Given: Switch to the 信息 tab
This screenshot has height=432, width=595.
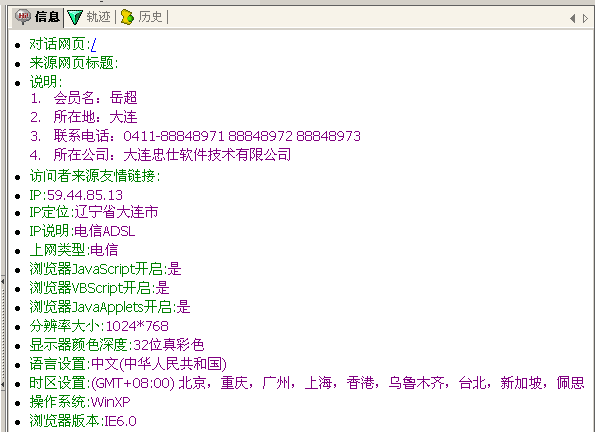Looking at the screenshot, I should pos(38,17).
